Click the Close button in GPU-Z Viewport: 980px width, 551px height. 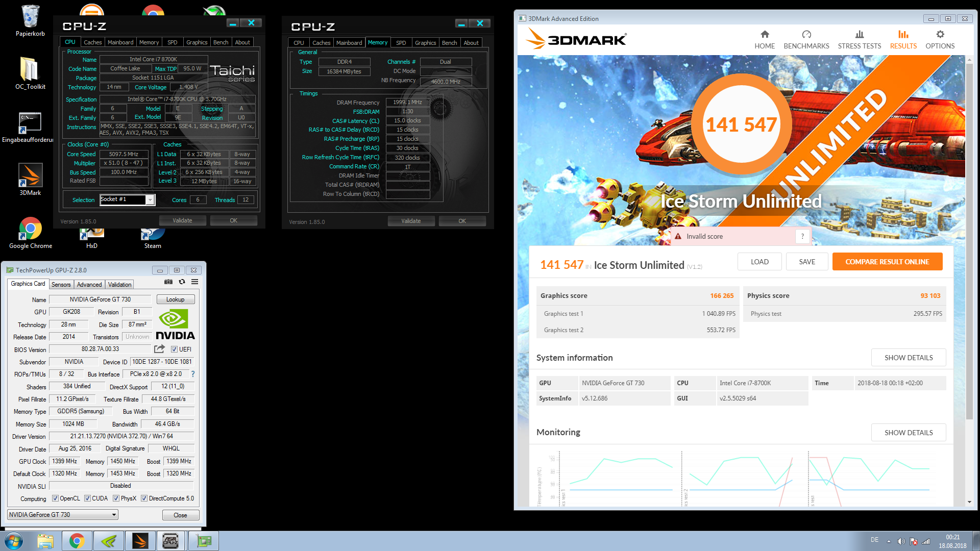[x=180, y=515]
